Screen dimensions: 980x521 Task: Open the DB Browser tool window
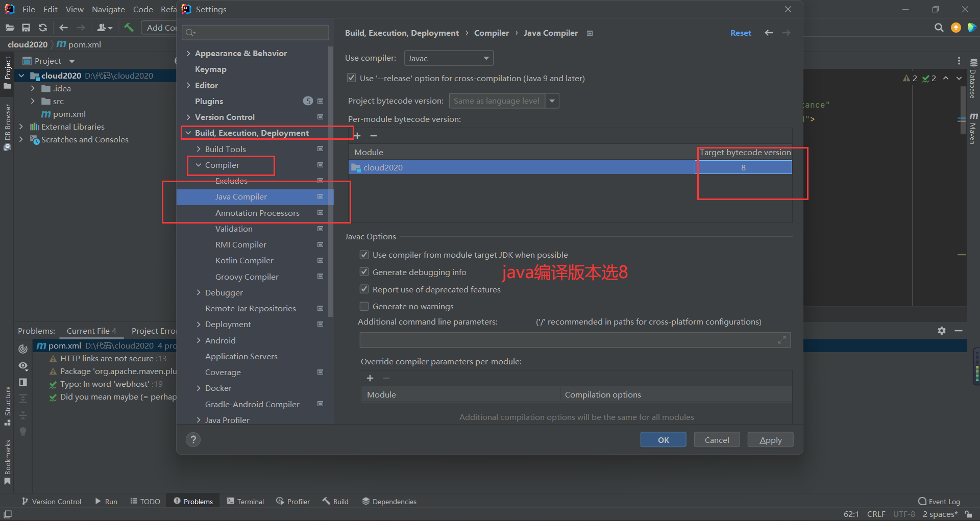7,128
